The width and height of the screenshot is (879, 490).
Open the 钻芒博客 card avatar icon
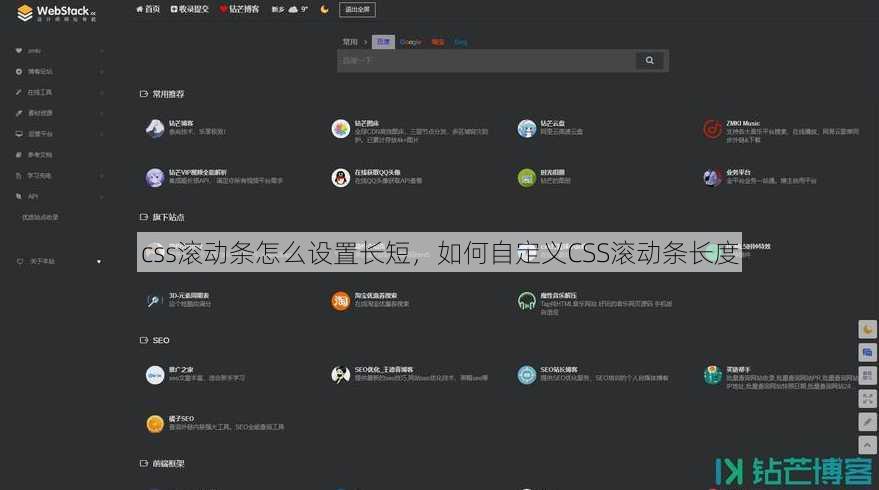(x=155, y=128)
